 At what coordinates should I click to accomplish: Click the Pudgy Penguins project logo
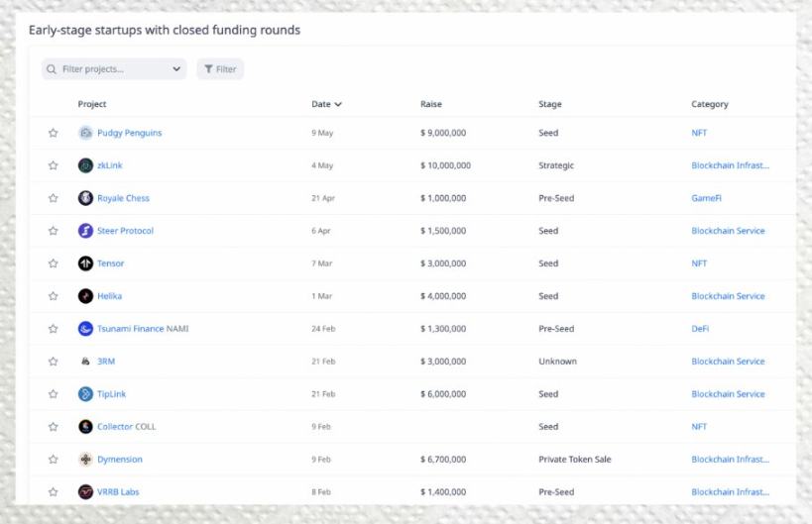(85, 133)
